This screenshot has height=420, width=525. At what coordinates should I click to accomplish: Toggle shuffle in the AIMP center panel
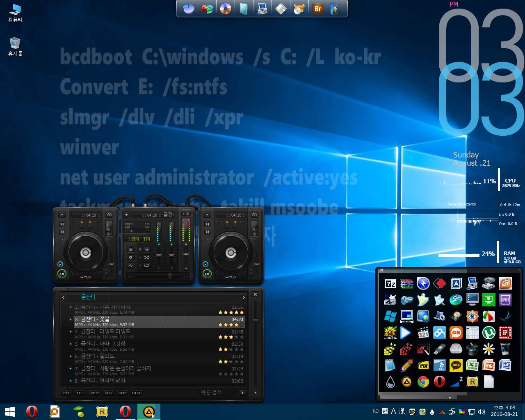[146, 258]
